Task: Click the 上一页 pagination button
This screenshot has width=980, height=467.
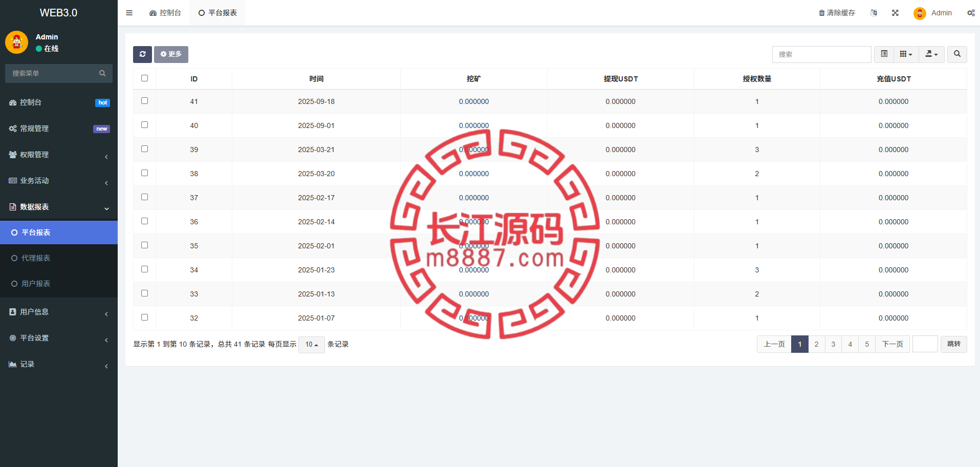Action: pos(774,344)
